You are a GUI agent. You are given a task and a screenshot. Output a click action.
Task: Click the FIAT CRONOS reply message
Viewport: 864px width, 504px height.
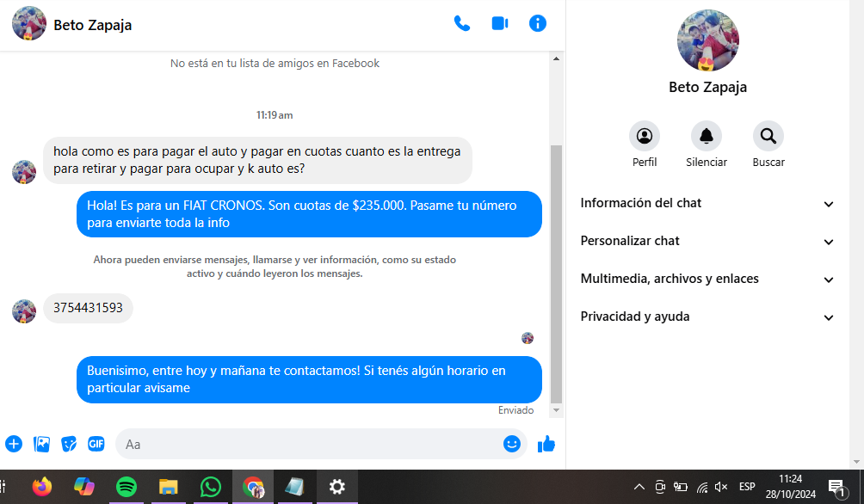[x=309, y=214]
